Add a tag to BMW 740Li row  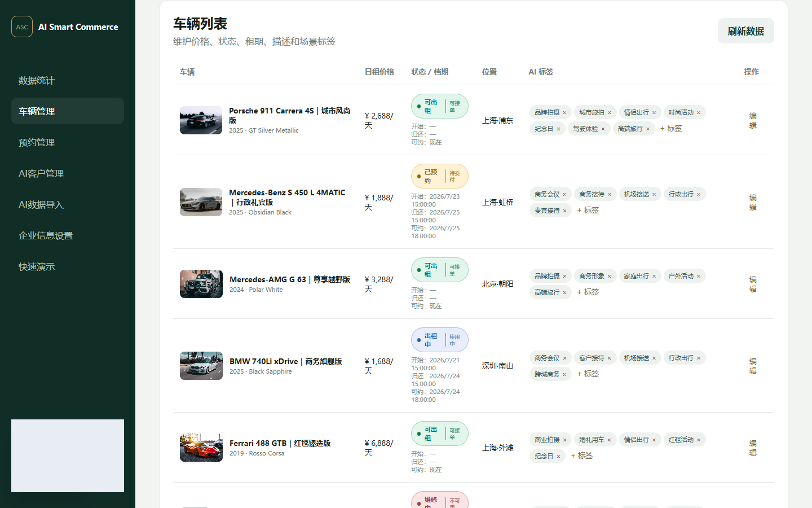(588, 374)
